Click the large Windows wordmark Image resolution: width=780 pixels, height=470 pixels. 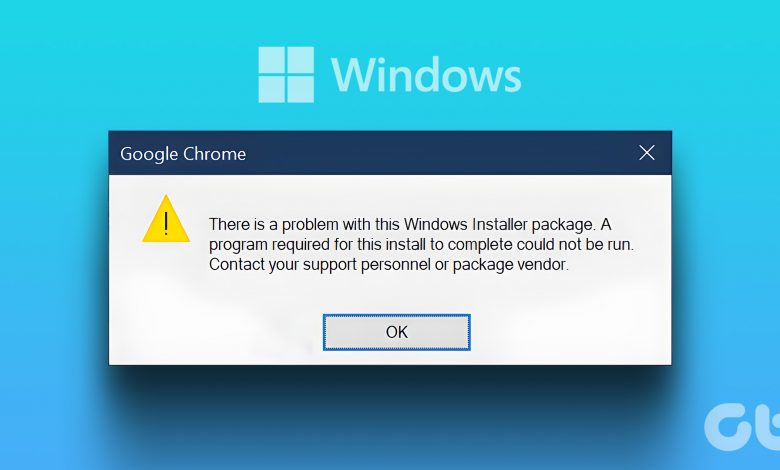click(426, 75)
